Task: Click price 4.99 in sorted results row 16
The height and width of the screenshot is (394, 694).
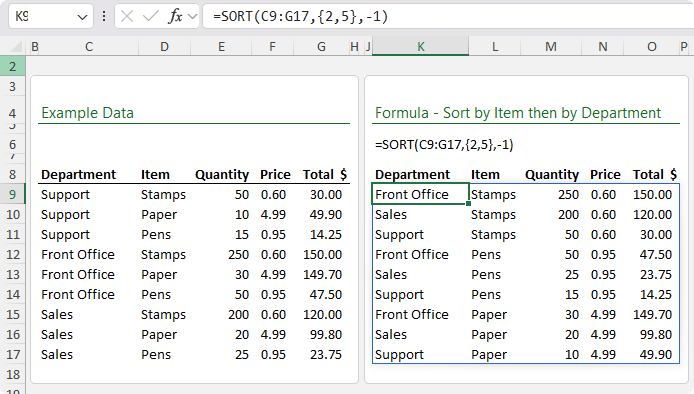Action: pyautogui.click(x=603, y=335)
